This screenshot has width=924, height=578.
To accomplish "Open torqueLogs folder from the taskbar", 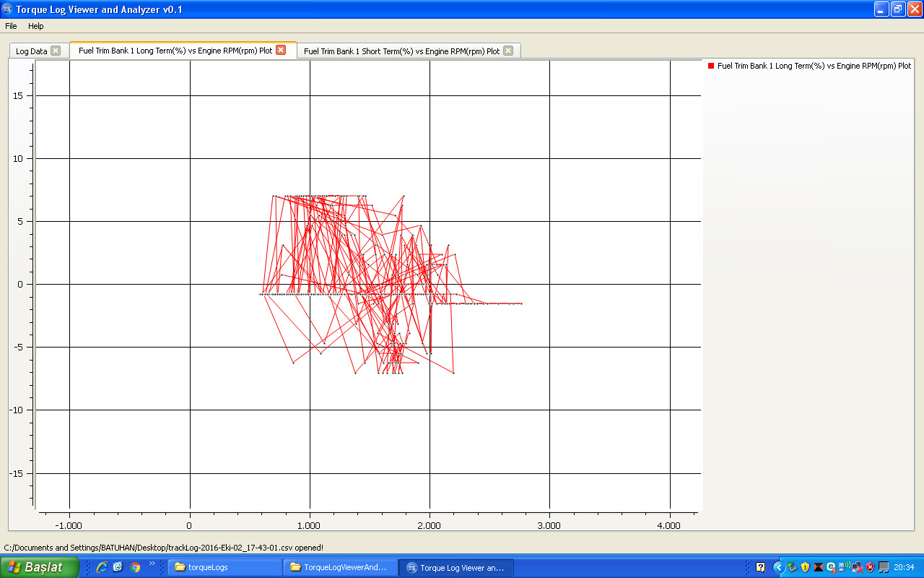I will point(224,567).
